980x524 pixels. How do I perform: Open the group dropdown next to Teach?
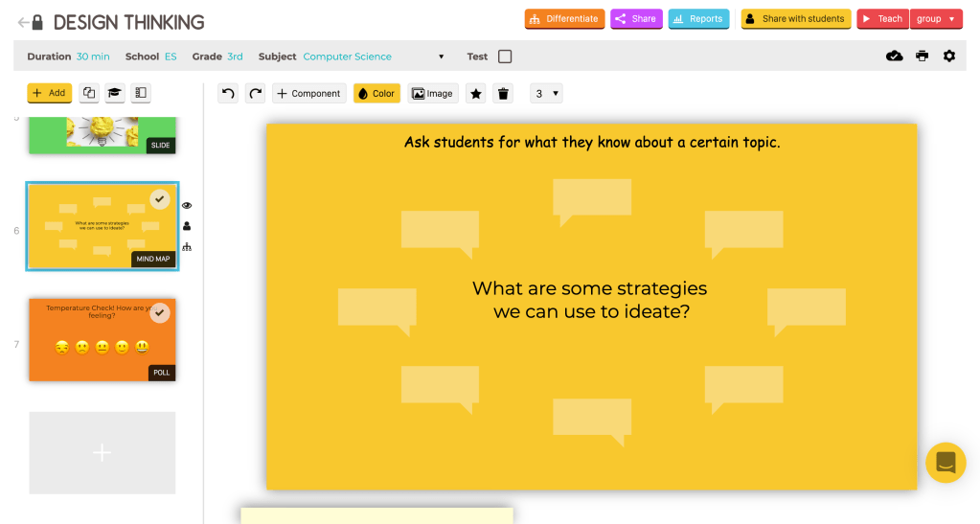coord(936,19)
